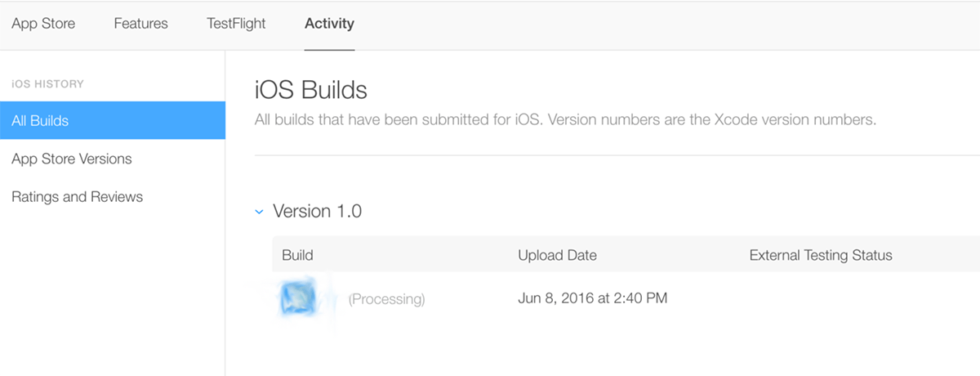Collapse the Version 1.0 section chevron
This screenshot has height=376, width=980.
point(259,212)
